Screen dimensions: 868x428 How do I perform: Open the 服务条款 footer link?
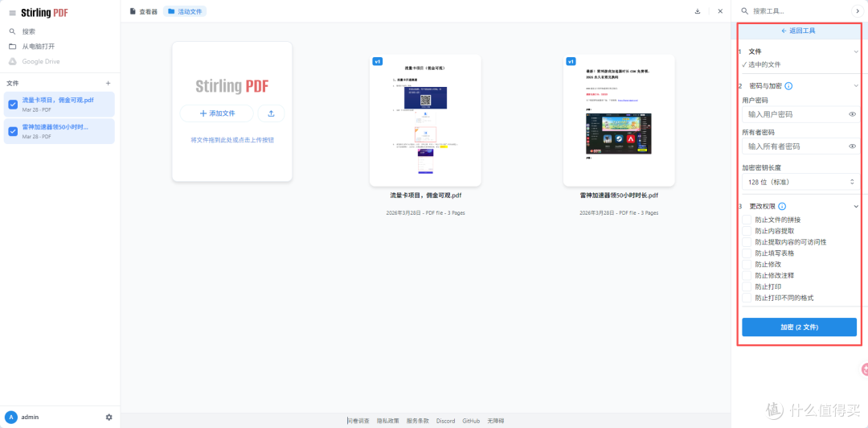(417, 421)
